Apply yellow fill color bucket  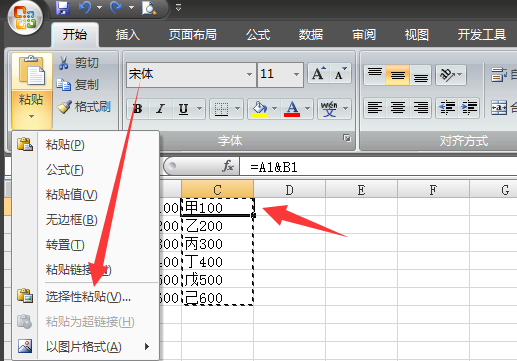click(x=259, y=108)
